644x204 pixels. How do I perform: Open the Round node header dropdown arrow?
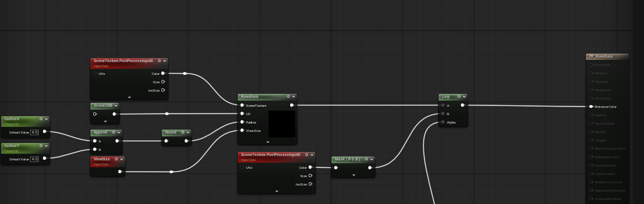pyautogui.click(x=188, y=132)
